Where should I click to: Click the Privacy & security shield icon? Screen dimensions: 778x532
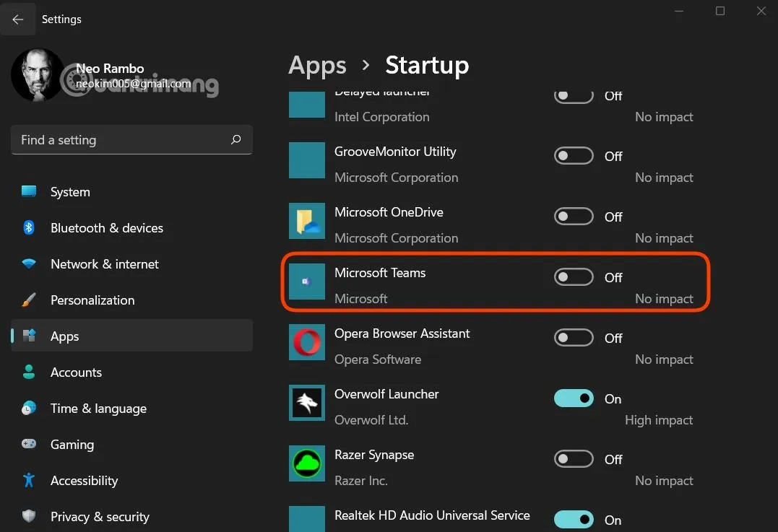29,515
